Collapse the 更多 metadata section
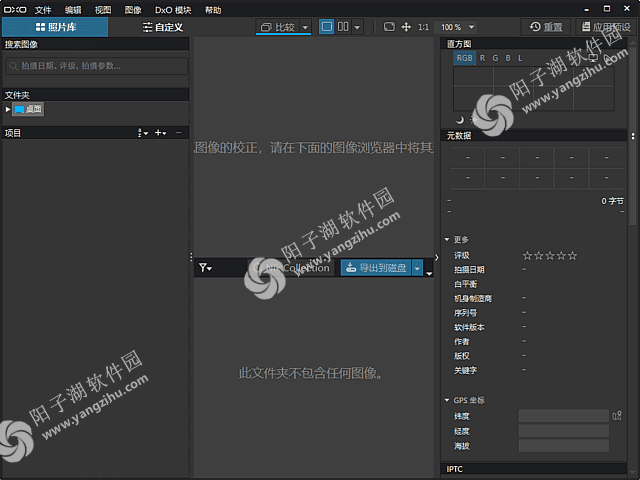This screenshot has width=640, height=480. pos(447,240)
